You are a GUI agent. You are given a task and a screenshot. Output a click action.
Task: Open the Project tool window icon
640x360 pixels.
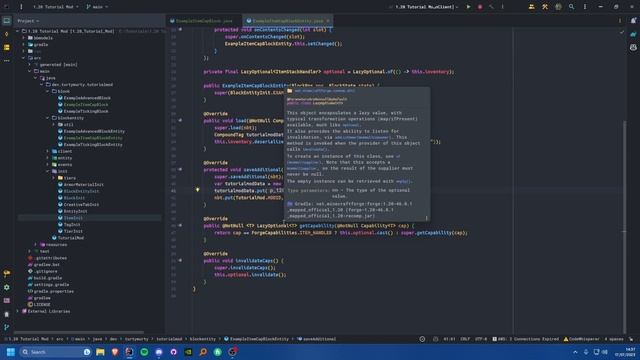[7, 20]
